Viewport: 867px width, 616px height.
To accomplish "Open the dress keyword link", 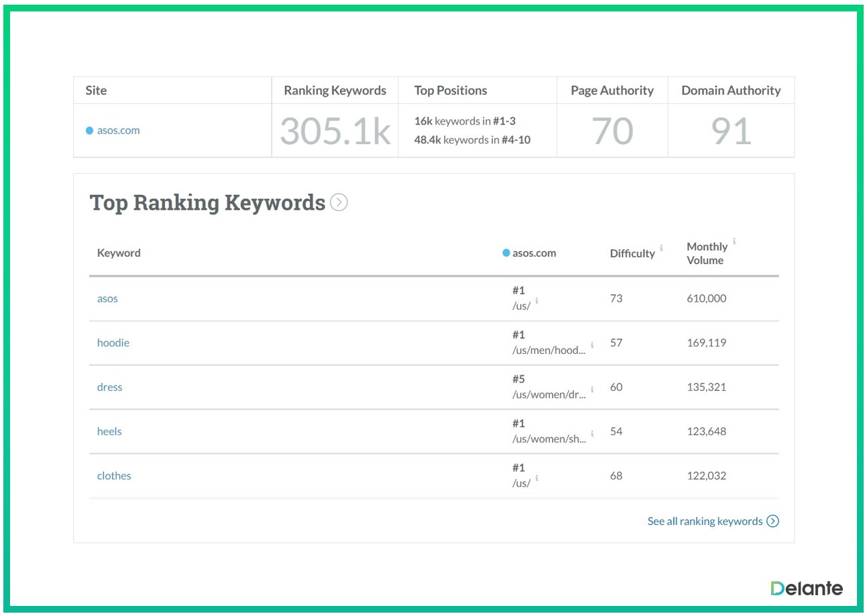I will click(110, 387).
